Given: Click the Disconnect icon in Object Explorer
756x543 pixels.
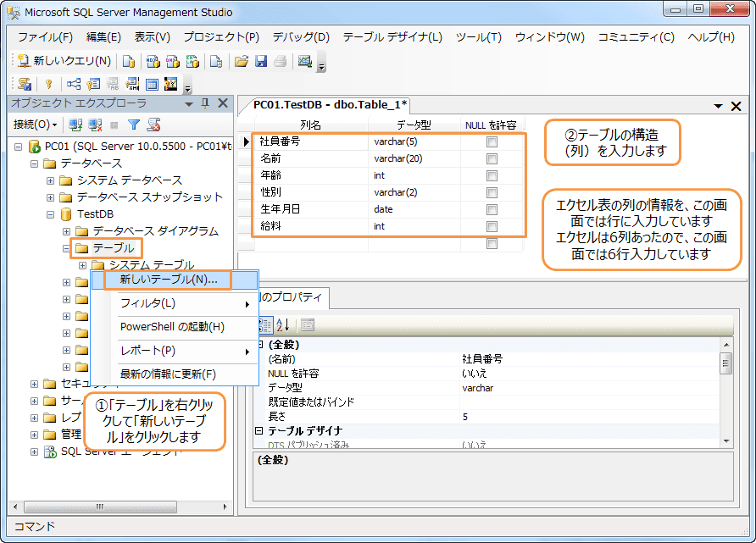Looking at the screenshot, I should (x=95, y=125).
